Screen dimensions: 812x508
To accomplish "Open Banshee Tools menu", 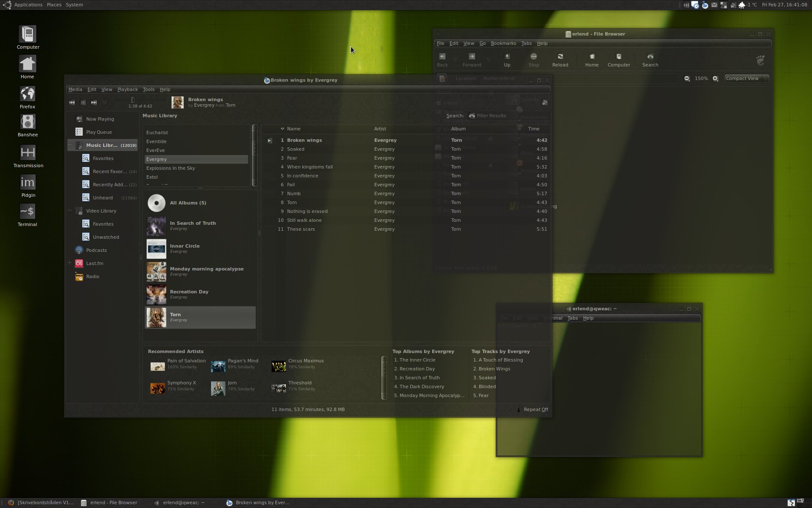I will (x=148, y=89).
